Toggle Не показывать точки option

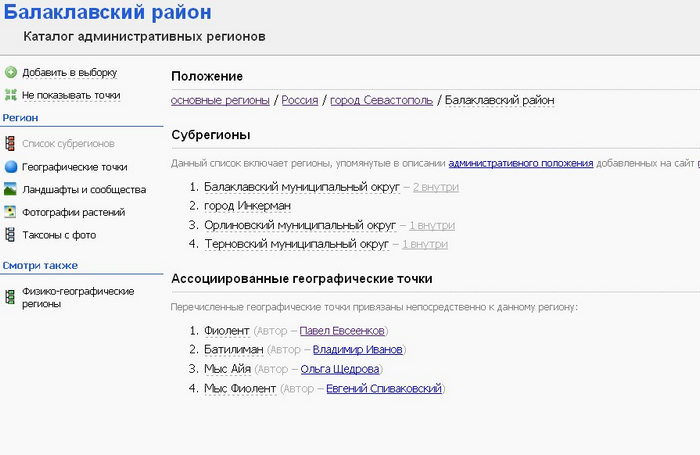pyautogui.click(x=71, y=95)
